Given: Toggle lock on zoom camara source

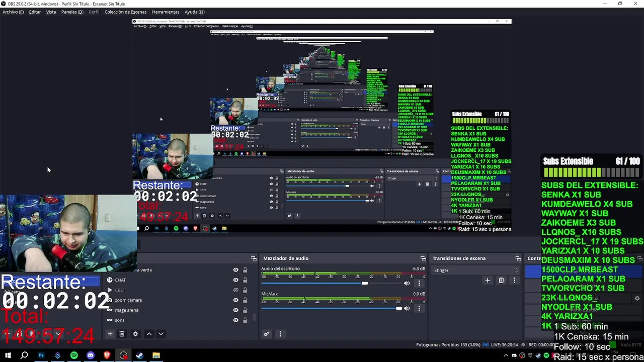Looking at the screenshot, I should click(x=245, y=300).
